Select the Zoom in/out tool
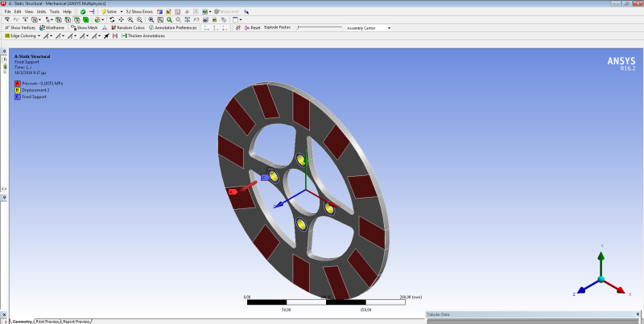Image resolution: width=644 pixels, height=324 pixels. point(130,19)
